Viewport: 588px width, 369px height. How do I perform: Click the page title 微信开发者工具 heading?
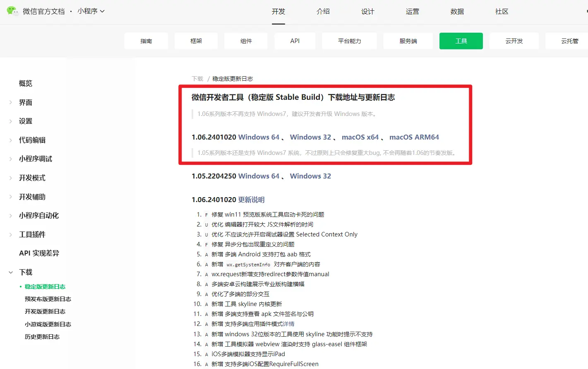click(293, 97)
